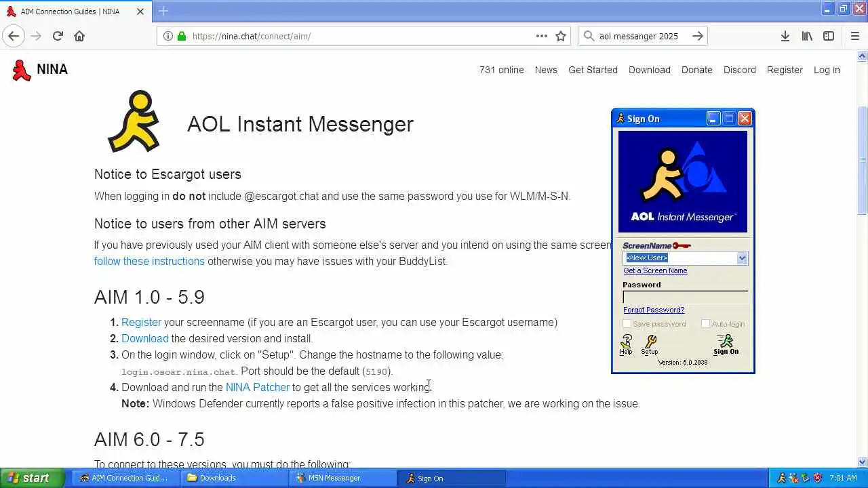Open the browser downloads arrow icon
This screenshot has height=488, width=868.
785,36
